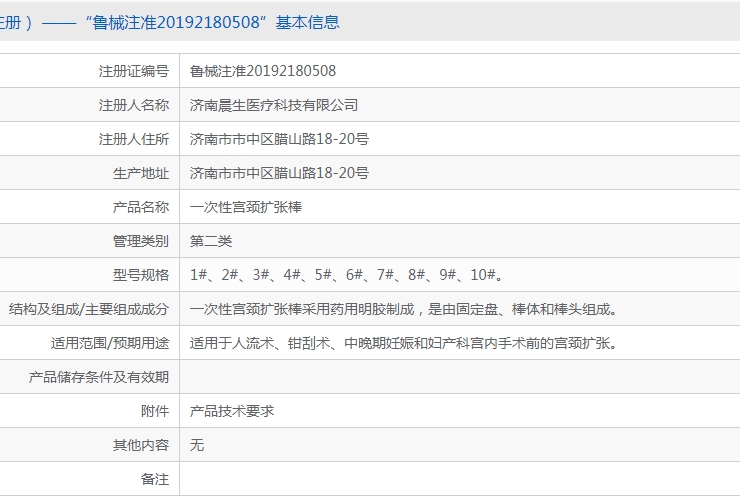Select the 注册人住所 label
This screenshot has height=496, width=740.
134,139
